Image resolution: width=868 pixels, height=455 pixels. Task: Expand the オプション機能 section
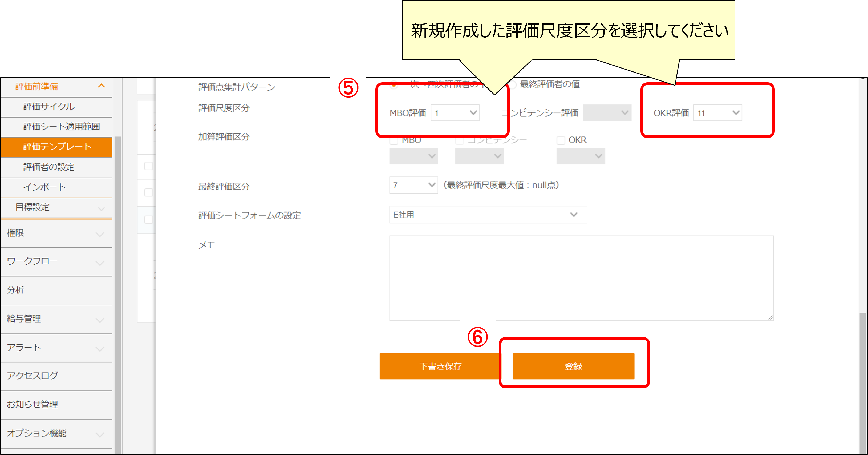[56, 433]
